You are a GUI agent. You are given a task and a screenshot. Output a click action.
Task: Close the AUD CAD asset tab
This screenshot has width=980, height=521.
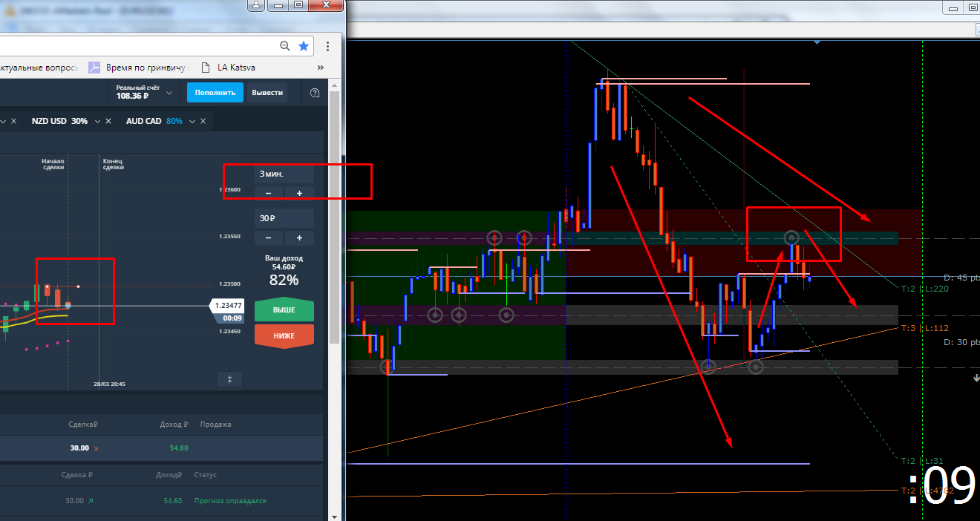203,121
